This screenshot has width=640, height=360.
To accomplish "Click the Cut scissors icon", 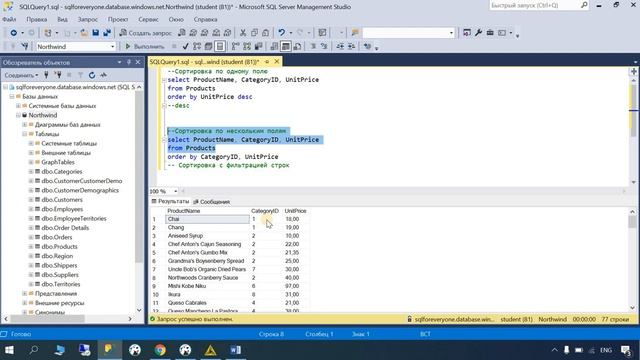I will [243, 33].
